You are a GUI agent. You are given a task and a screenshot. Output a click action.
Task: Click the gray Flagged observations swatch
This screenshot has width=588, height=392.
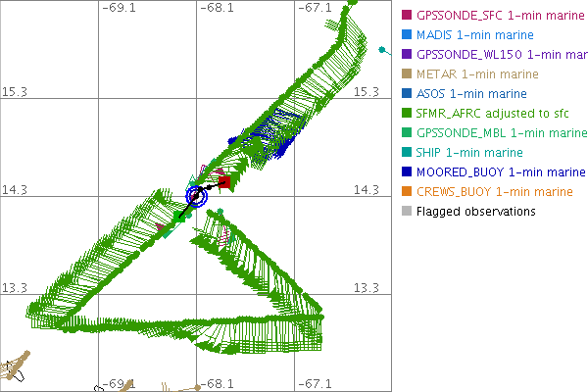click(x=408, y=211)
